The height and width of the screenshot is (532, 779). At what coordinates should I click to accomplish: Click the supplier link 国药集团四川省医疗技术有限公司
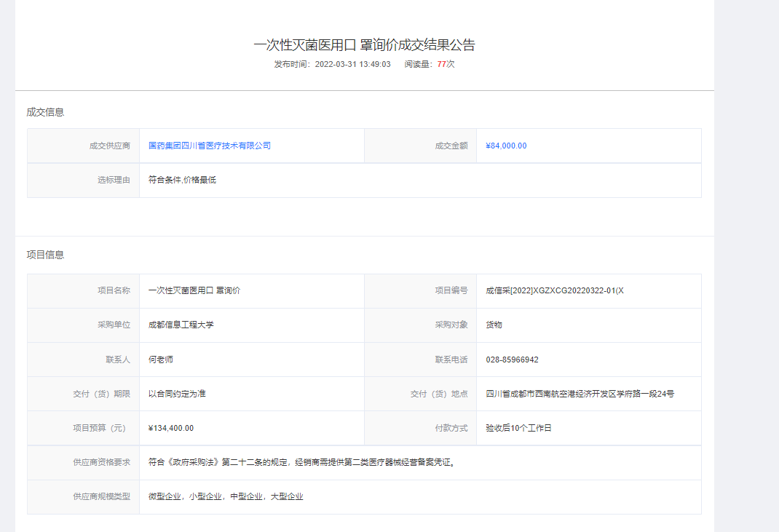pyautogui.click(x=209, y=146)
